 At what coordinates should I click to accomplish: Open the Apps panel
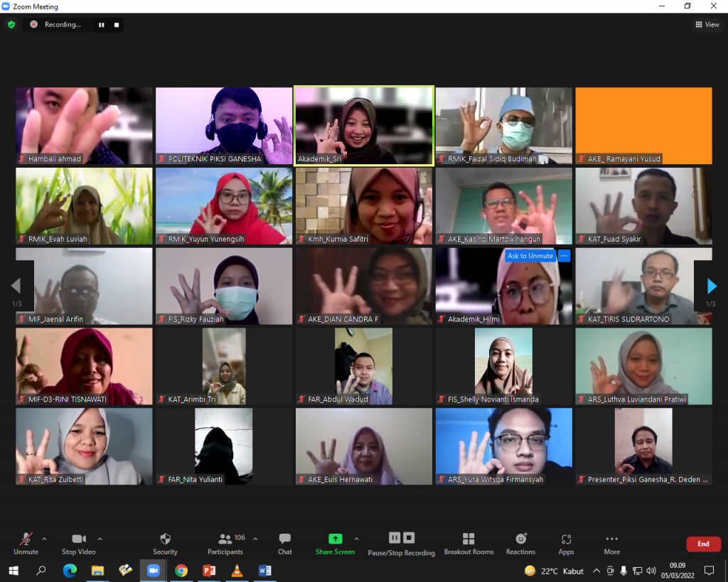566,544
